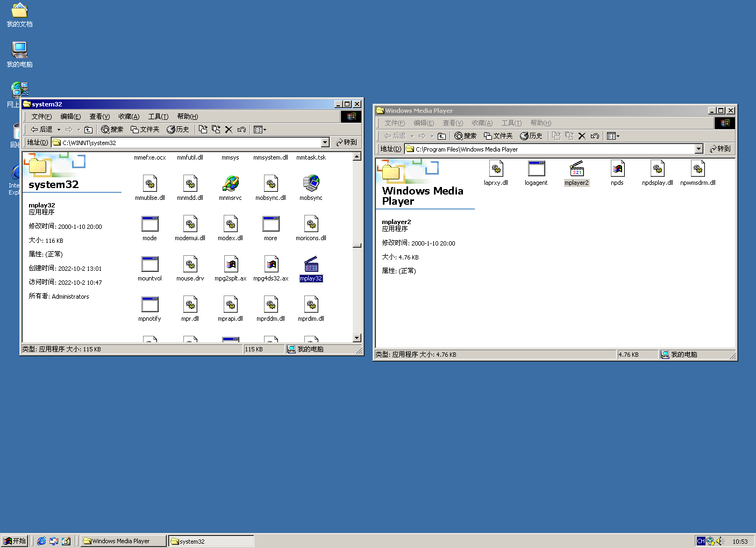
Task: Select the mnmsrvc file icon
Action: (x=230, y=183)
